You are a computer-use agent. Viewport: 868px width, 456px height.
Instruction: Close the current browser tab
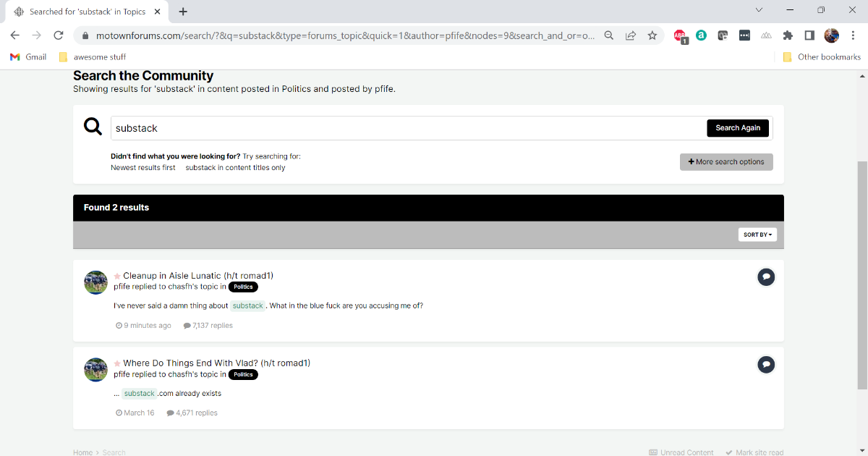[x=158, y=12]
